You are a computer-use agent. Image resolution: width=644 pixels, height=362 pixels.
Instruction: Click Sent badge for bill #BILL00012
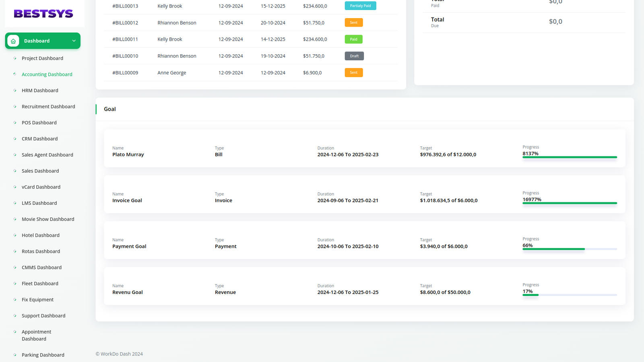[x=353, y=23]
